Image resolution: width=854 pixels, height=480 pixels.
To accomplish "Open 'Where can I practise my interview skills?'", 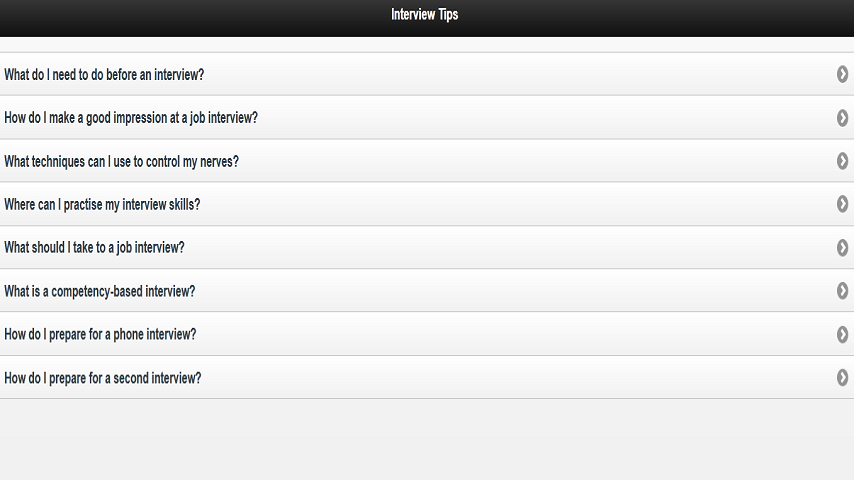I will point(102,204).
